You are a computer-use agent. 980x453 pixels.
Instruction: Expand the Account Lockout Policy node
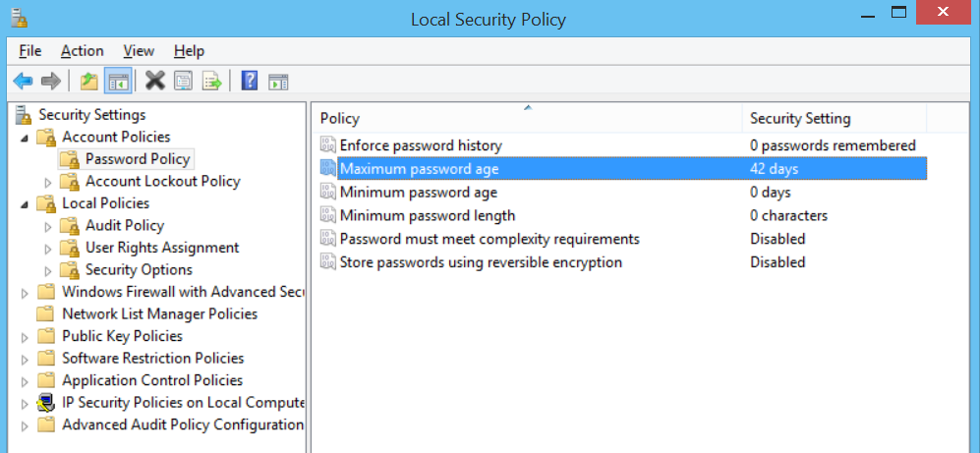coord(48,182)
